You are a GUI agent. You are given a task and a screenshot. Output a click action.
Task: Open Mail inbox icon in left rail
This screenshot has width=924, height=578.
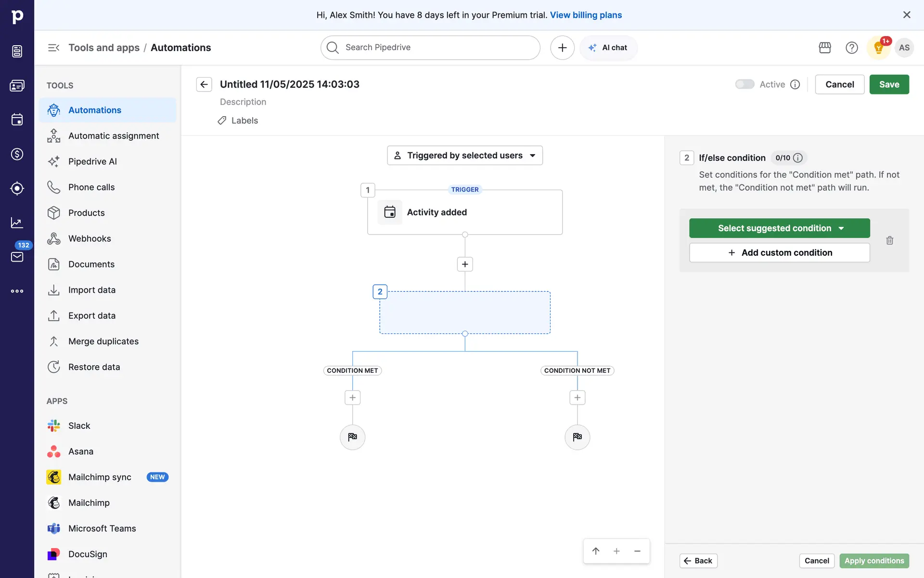pyautogui.click(x=17, y=257)
